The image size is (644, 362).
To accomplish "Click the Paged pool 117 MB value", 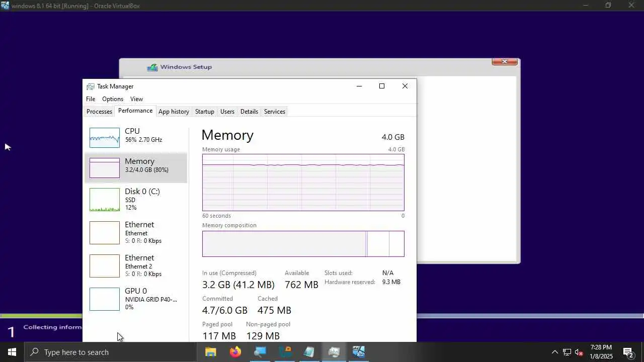I will pyautogui.click(x=219, y=336).
